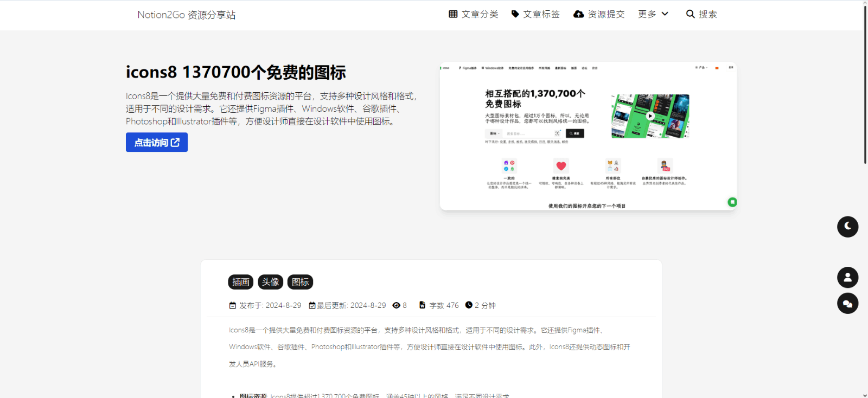Click the document icon beside 字数
868x398 pixels.
[x=422, y=305]
